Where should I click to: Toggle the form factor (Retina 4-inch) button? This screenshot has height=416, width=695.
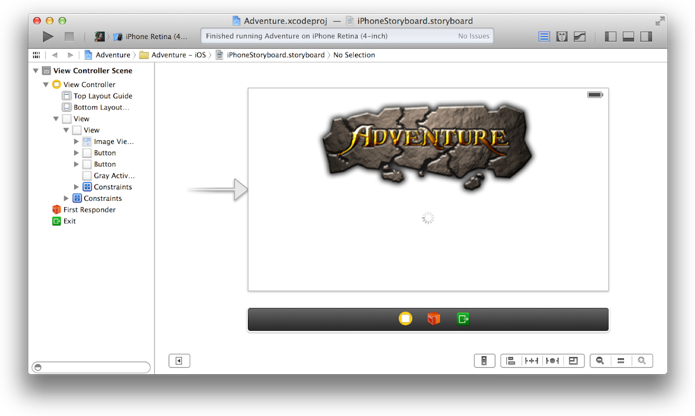point(484,361)
